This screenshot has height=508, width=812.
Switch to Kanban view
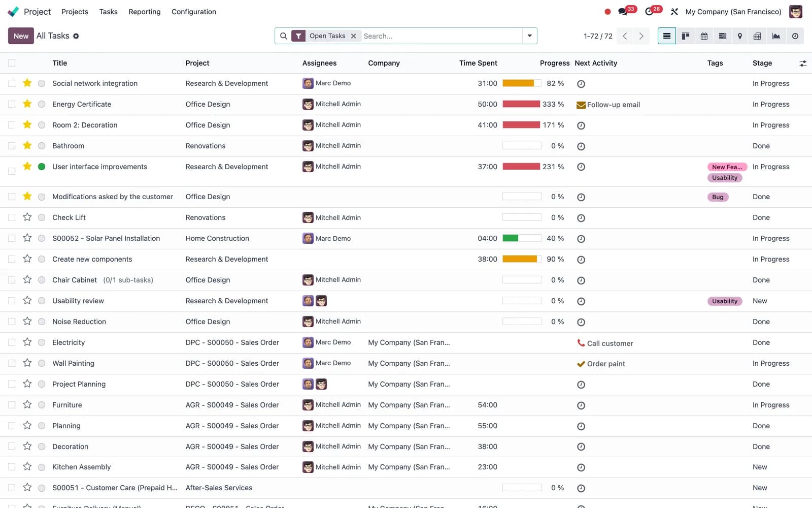click(685, 36)
